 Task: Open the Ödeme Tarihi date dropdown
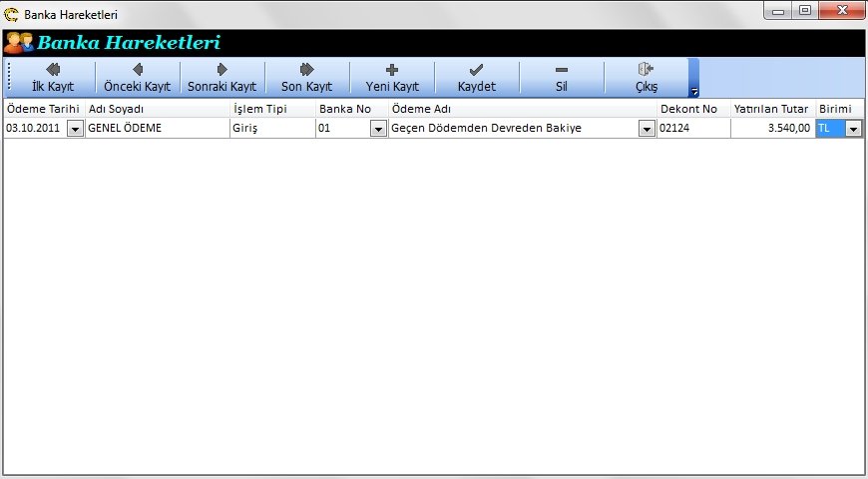pyautogui.click(x=76, y=129)
